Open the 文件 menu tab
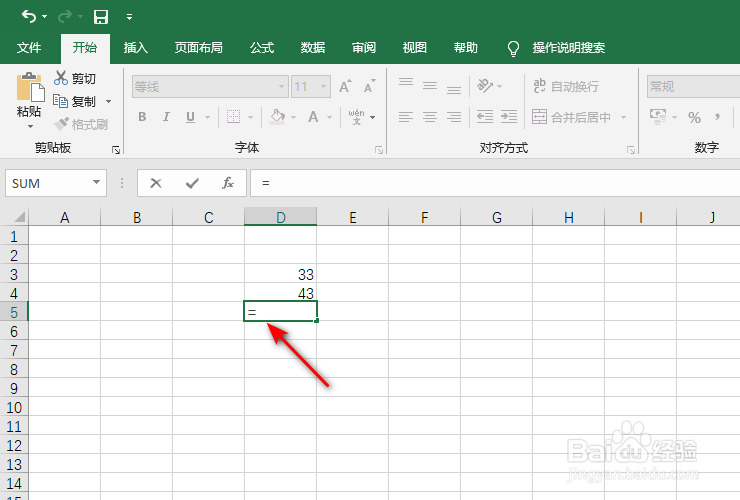This screenshot has width=740, height=500. tap(29, 48)
